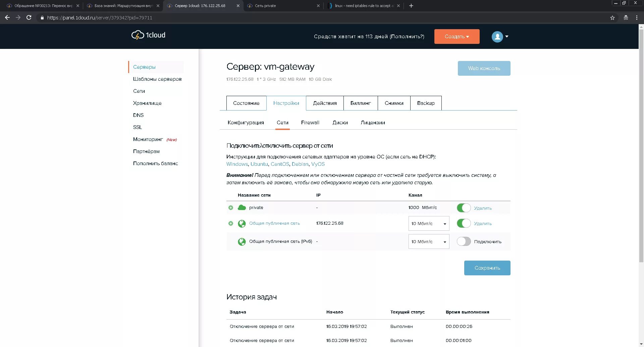
Task: Expand the Общая публичная сеть row plus icon
Action: pyautogui.click(x=231, y=223)
